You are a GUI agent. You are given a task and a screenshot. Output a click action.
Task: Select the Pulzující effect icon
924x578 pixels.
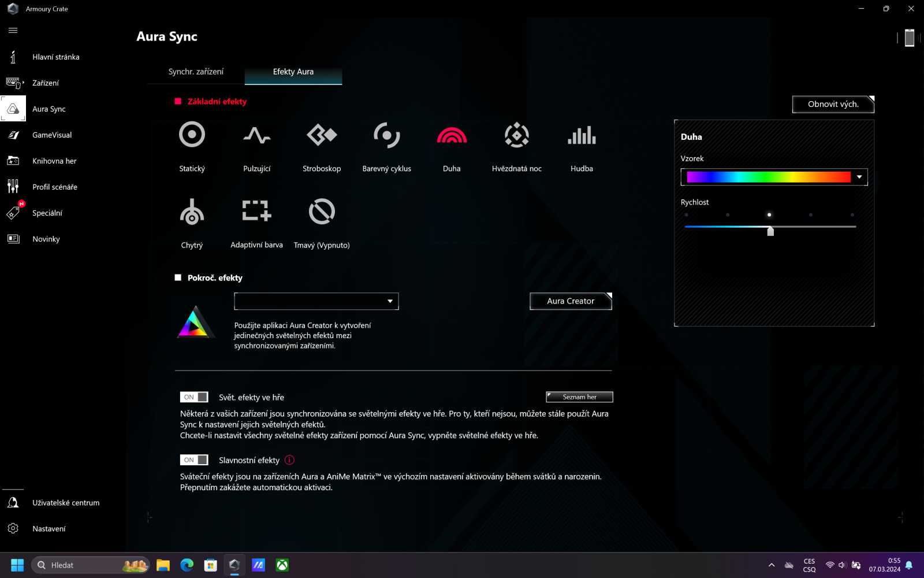[x=257, y=135]
